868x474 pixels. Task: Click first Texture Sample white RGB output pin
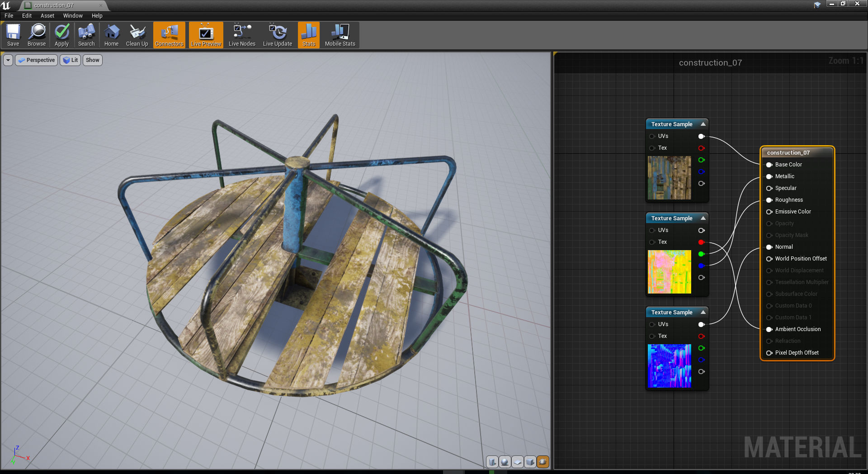701,136
